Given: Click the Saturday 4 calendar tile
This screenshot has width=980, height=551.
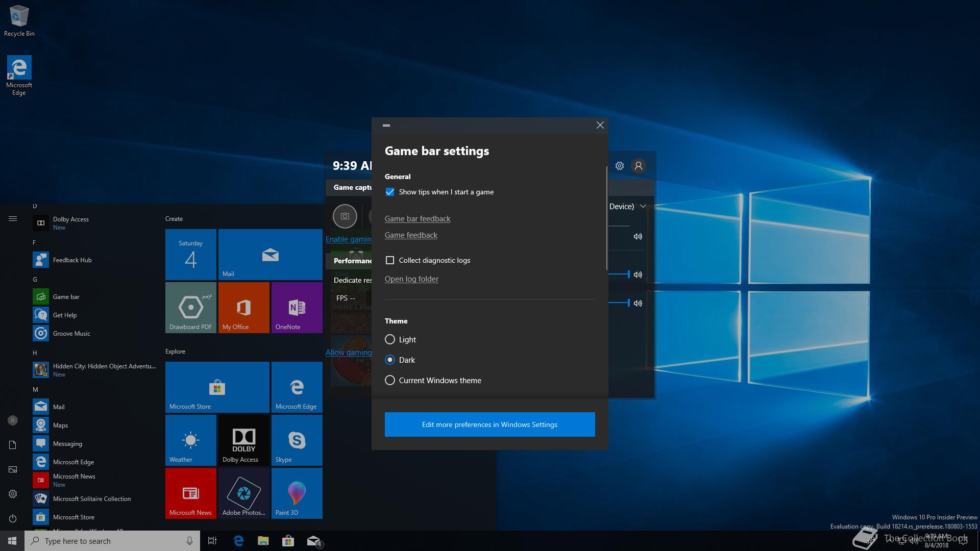Looking at the screenshot, I should (190, 254).
